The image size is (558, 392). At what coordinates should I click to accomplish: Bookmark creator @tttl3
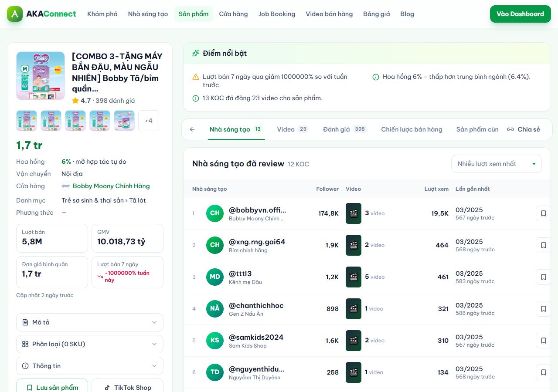coord(543,277)
